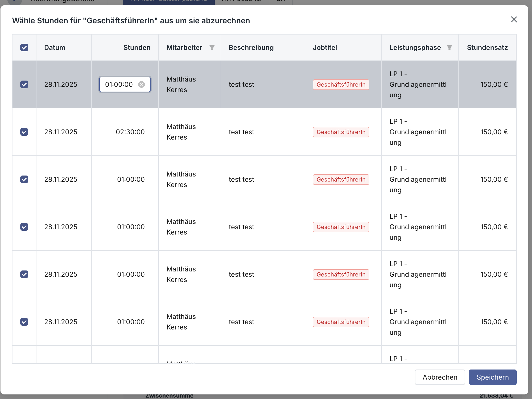Viewport: 532px width, 399px height.
Task: Click the Stundensatz column header
Action: (487, 47)
